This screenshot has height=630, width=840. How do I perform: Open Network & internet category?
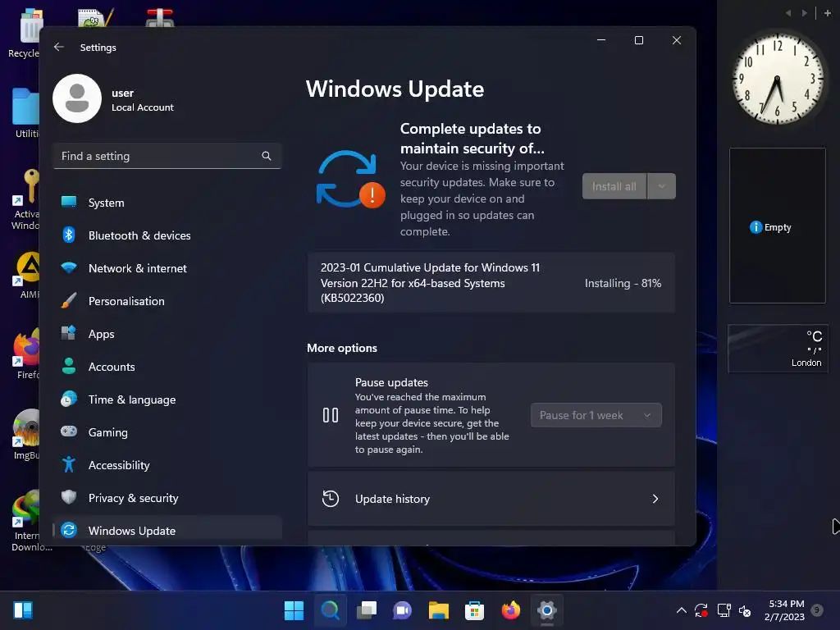click(167, 268)
